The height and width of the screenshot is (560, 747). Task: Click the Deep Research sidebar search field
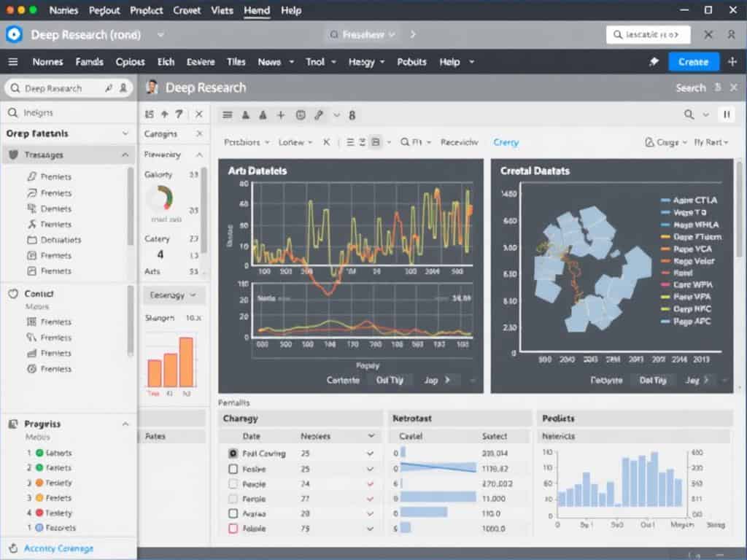pos(68,88)
